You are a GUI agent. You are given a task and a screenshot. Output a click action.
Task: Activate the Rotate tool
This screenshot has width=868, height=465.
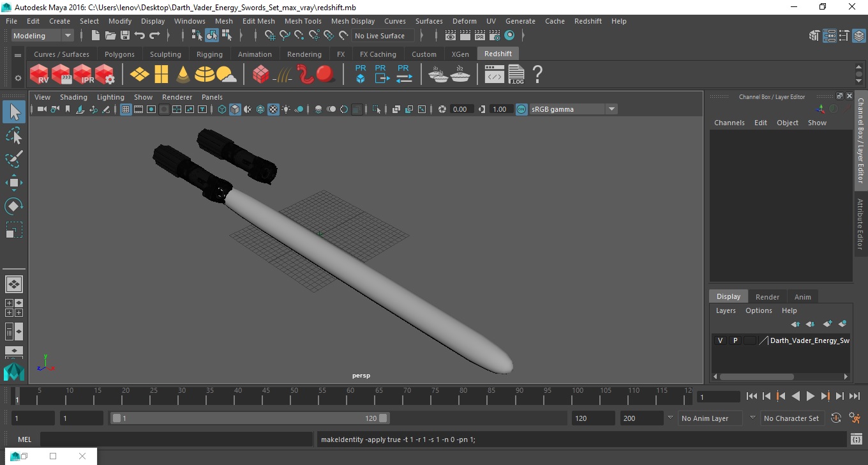tap(14, 206)
